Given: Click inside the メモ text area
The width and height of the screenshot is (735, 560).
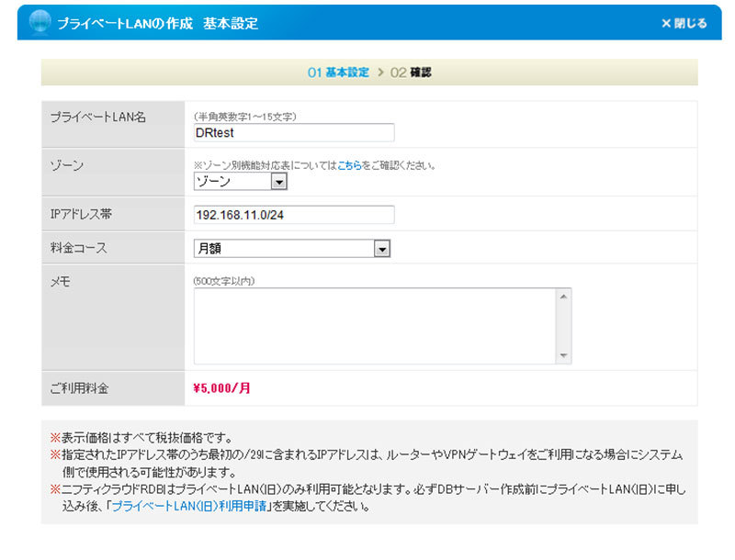Looking at the screenshot, I should coord(375,326).
